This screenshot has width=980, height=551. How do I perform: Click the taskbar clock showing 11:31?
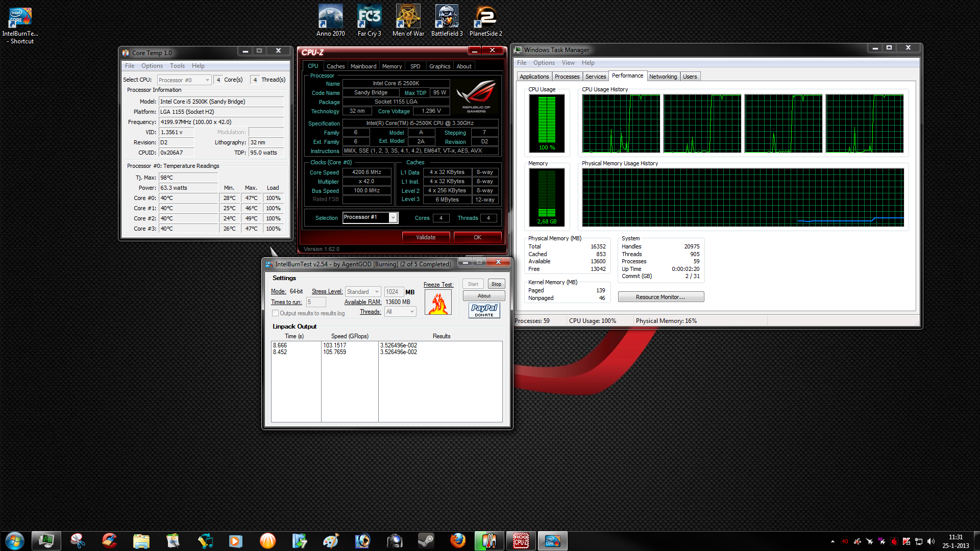coord(955,541)
